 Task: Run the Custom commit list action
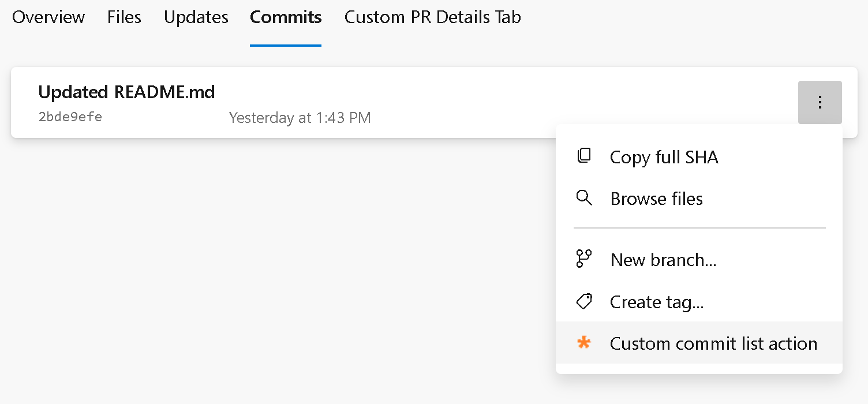[x=713, y=343]
